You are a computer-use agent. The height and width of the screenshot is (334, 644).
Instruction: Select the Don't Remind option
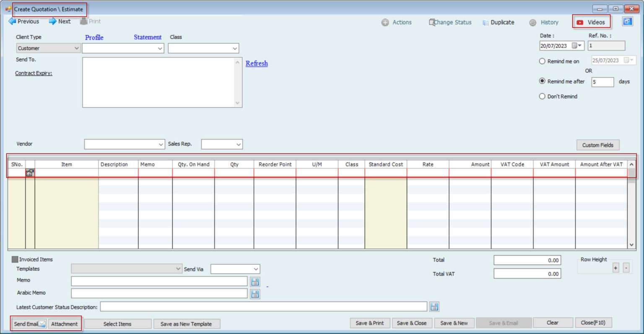click(x=542, y=96)
